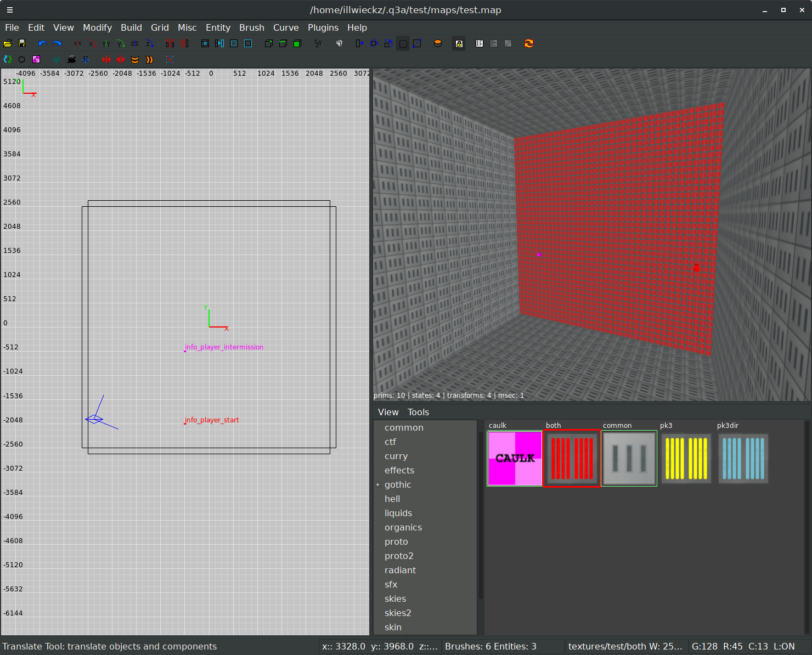
Task: Pick the yellow pk3 texture swatch
Action: click(686, 459)
